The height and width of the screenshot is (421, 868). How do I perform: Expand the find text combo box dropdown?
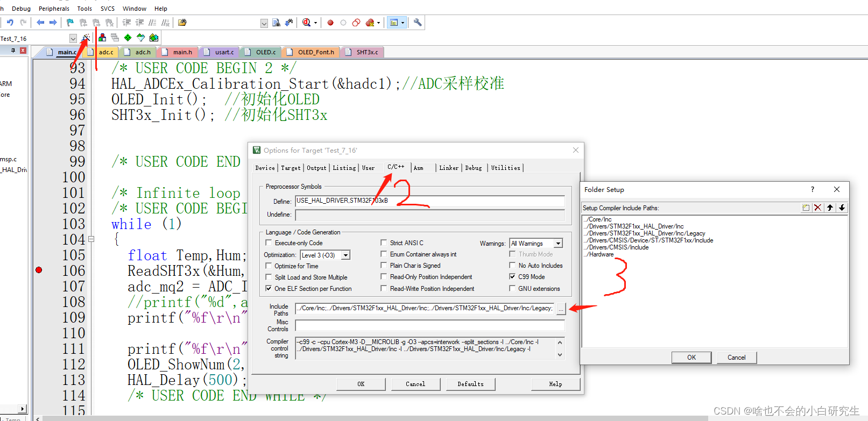tap(264, 23)
